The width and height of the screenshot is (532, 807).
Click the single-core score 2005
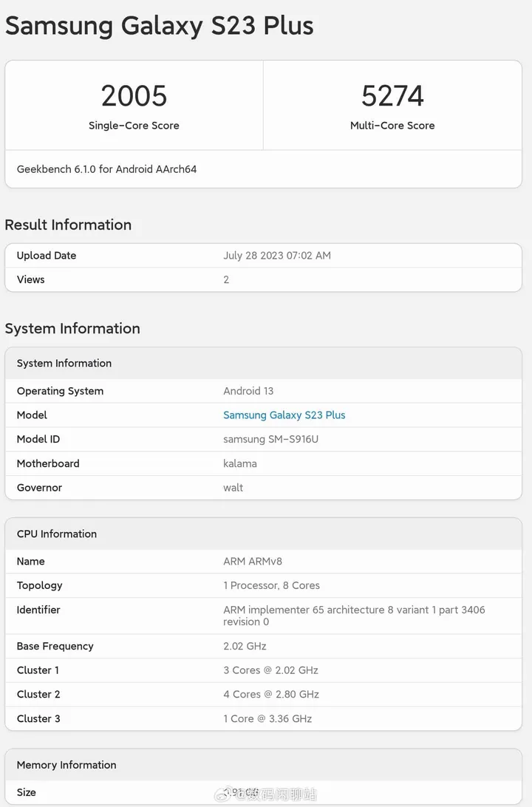[134, 96]
